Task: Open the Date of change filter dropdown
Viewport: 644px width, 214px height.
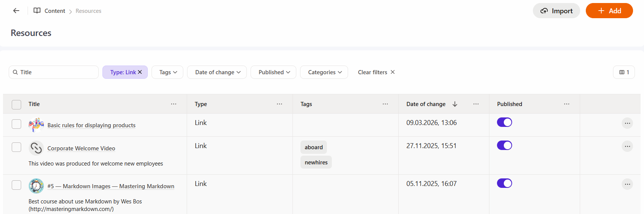Action: coord(217,72)
